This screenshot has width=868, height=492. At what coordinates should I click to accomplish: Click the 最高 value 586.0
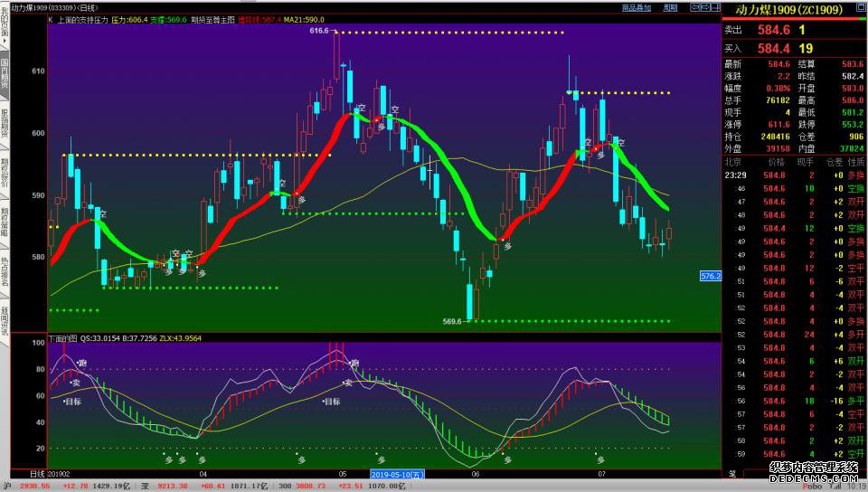click(x=853, y=100)
